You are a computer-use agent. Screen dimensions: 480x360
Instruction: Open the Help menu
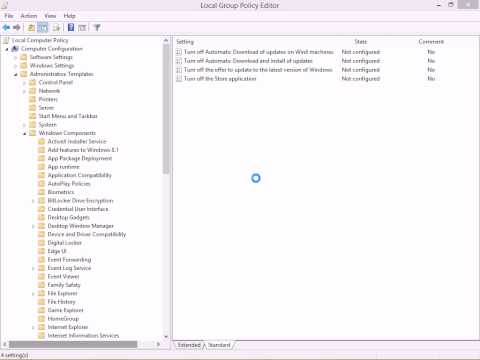coord(69,16)
